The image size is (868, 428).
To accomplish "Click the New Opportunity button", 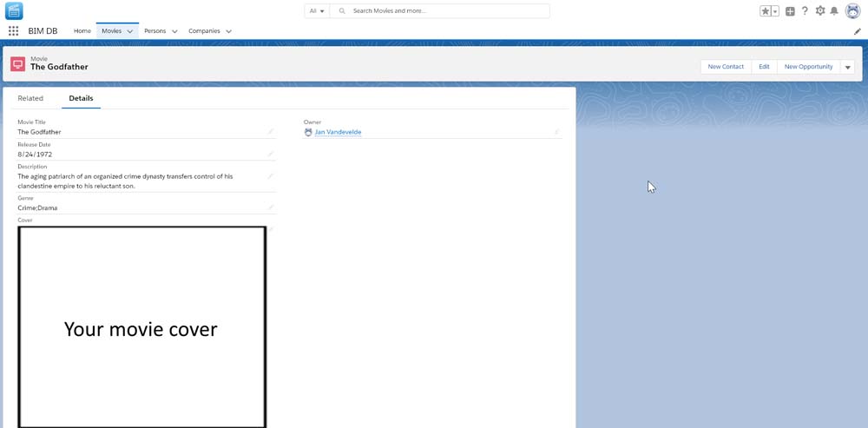I will click(x=808, y=67).
